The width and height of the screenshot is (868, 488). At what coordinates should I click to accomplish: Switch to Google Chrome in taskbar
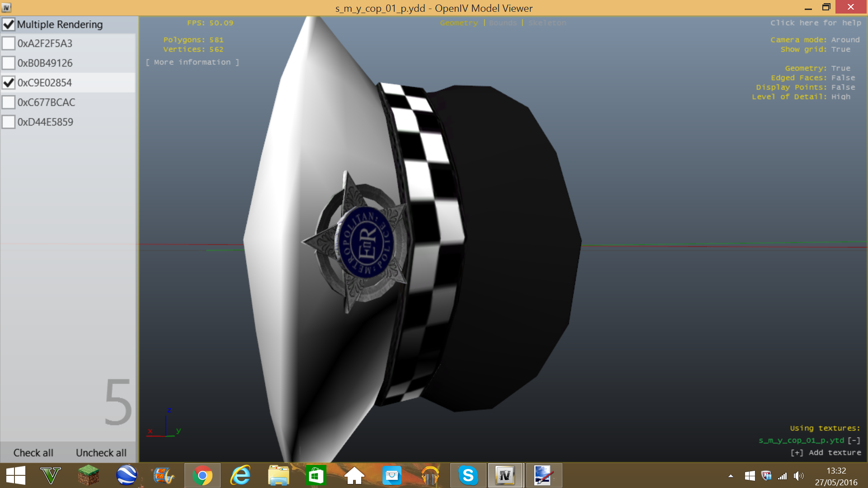pyautogui.click(x=202, y=475)
